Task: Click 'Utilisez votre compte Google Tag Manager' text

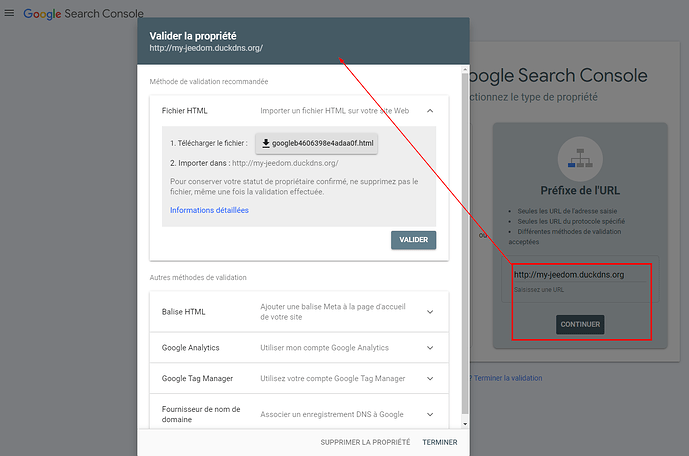Action: [333, 379]
